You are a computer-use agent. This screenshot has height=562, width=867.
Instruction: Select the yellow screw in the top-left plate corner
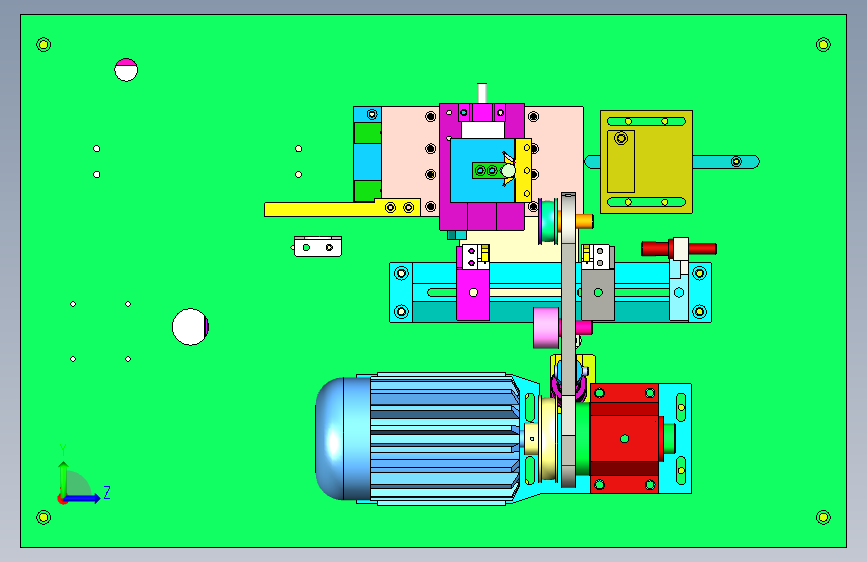click(44, 44)
